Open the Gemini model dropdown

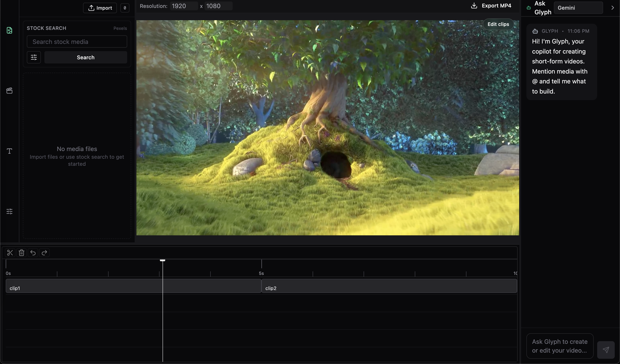tap(578, 8)
